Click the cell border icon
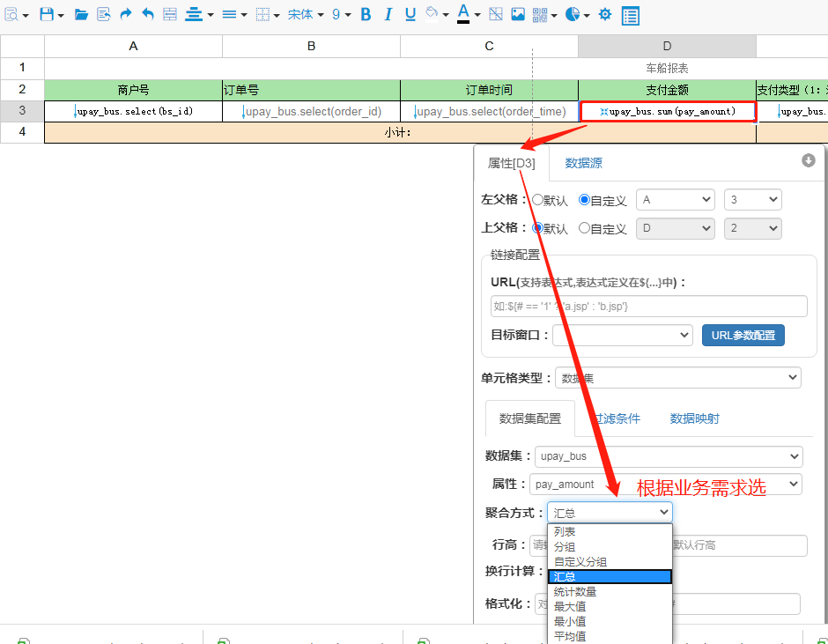The image size is (828, 644). click(262, 14)
